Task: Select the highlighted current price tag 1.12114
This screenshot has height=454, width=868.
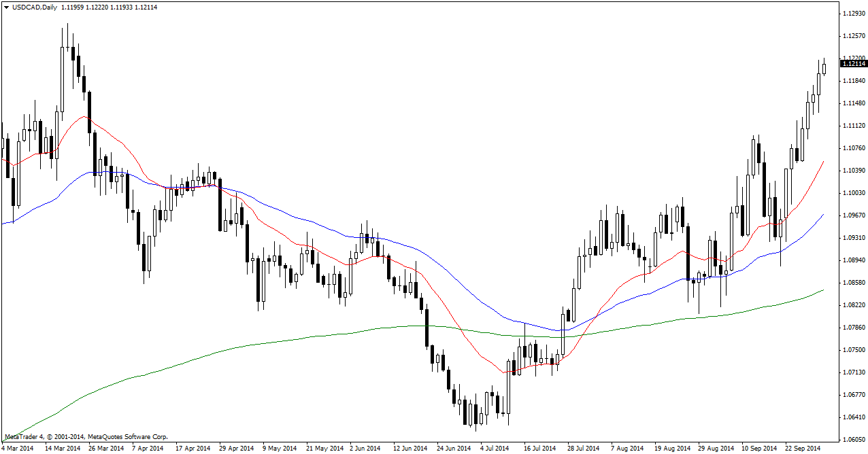Action: (854, 64)
